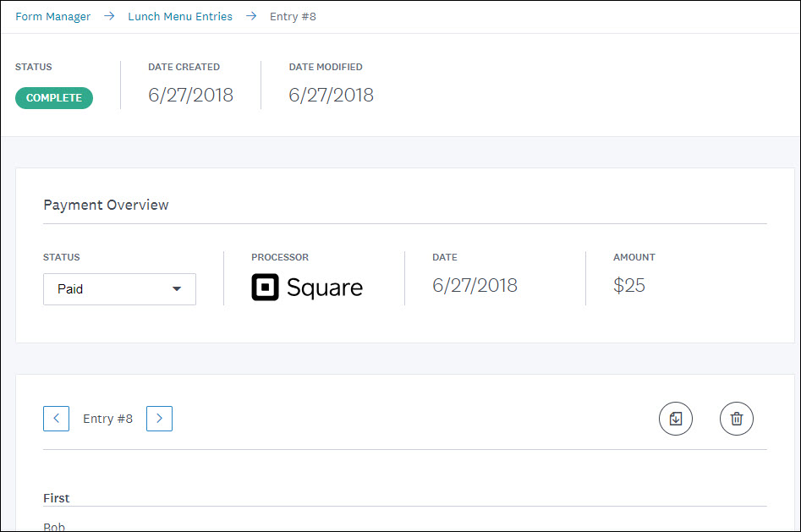Screen dimensions: 801x532
Task: Click the payment date 6/27/2018
Action: pyautogui.click(x=475, y=286)
